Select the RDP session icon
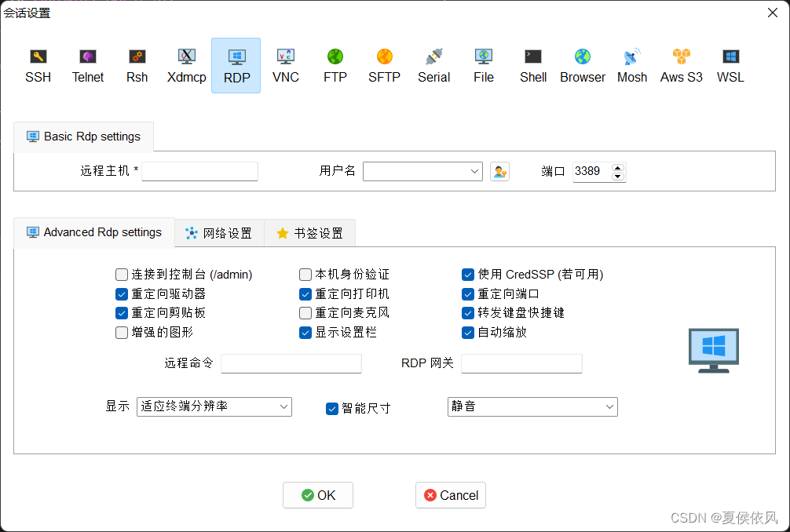 coord(236,66)
